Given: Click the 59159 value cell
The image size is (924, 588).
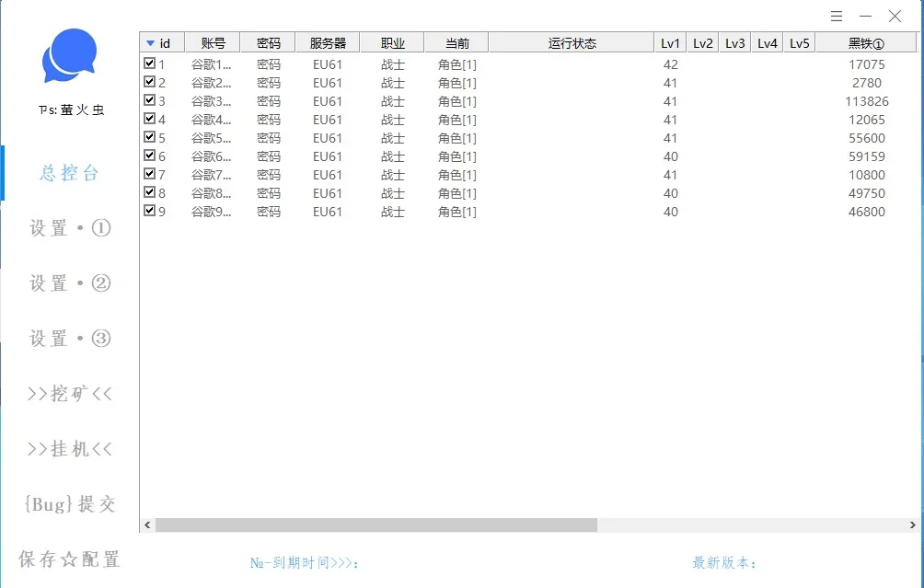Looking at the screenshot, I should (866, 156).
